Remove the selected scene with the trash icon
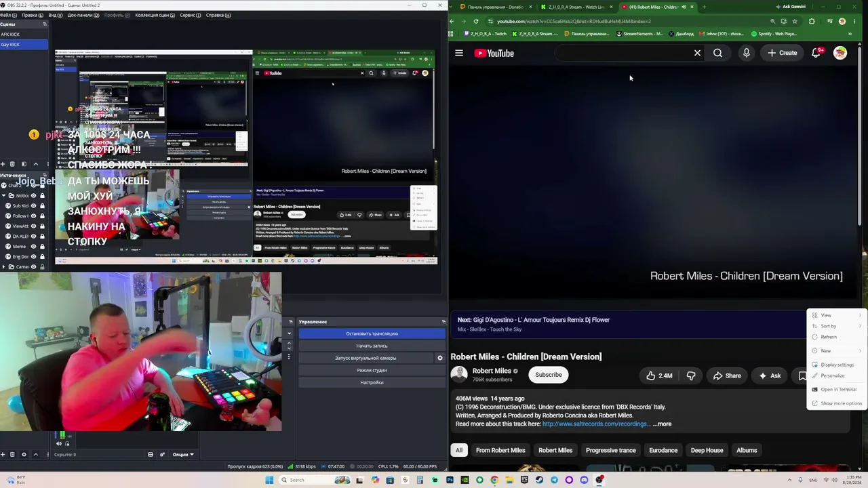Screen dimensions: 868x488 click(12, 164)
